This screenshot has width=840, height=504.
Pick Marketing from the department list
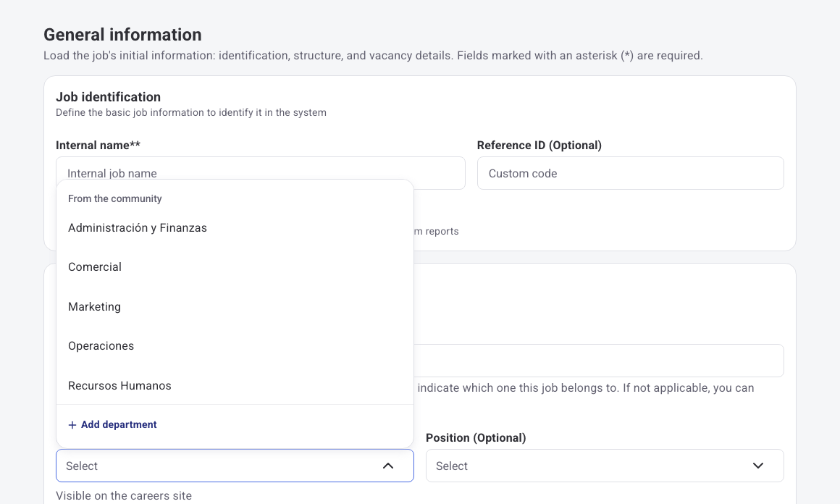click(x=235, y=307)
